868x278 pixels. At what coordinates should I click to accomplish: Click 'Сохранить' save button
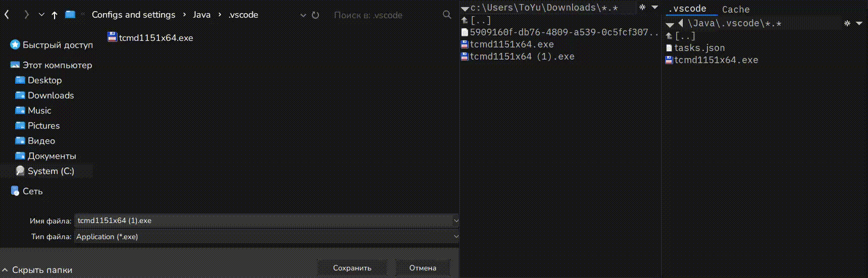click(352, 268)
